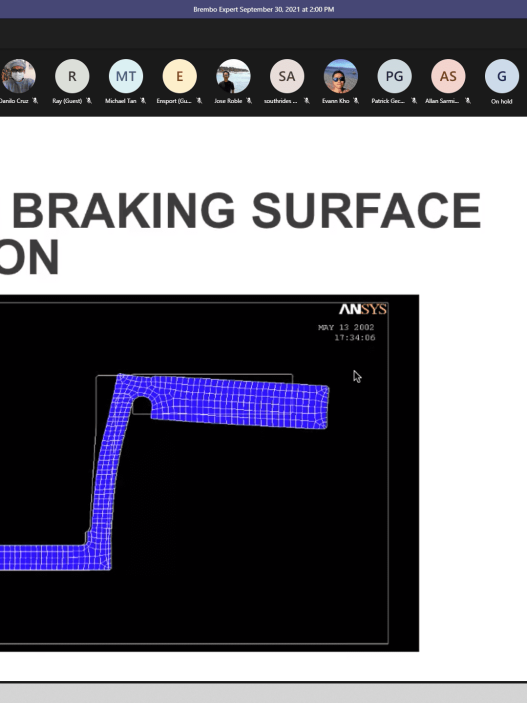This screenshot has height=703, width=527.
Task: Click Danilo Cruz's participant avatar
Action: tap(18, 76)
